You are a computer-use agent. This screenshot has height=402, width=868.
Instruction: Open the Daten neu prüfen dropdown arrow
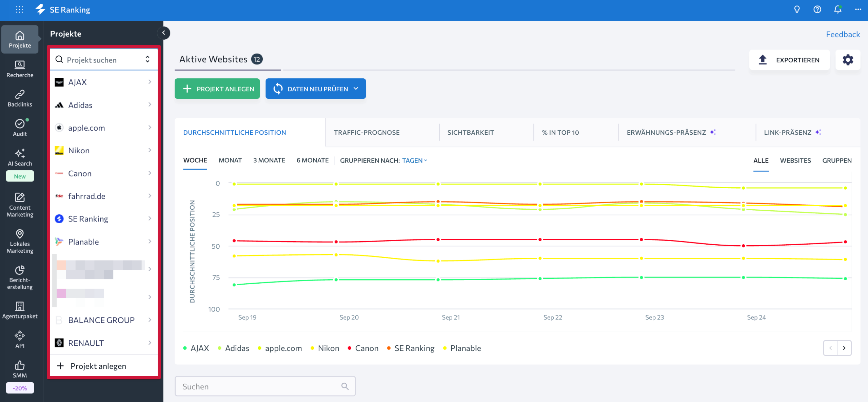[x=356, y=89]
